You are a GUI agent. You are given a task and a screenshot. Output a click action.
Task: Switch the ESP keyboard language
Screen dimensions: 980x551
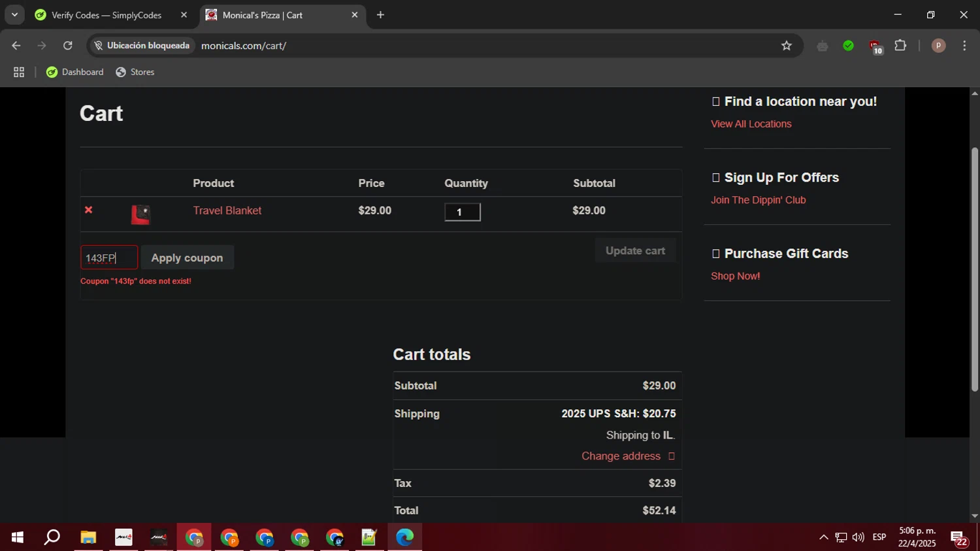pos(879,537)
